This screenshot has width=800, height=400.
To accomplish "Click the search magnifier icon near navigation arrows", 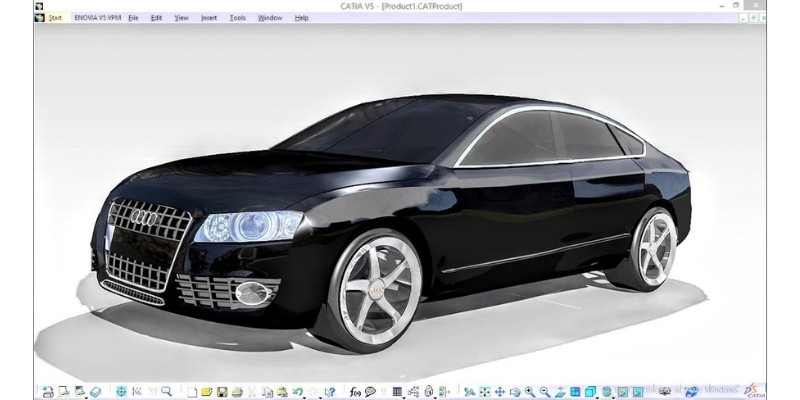I will coord(167,391).
